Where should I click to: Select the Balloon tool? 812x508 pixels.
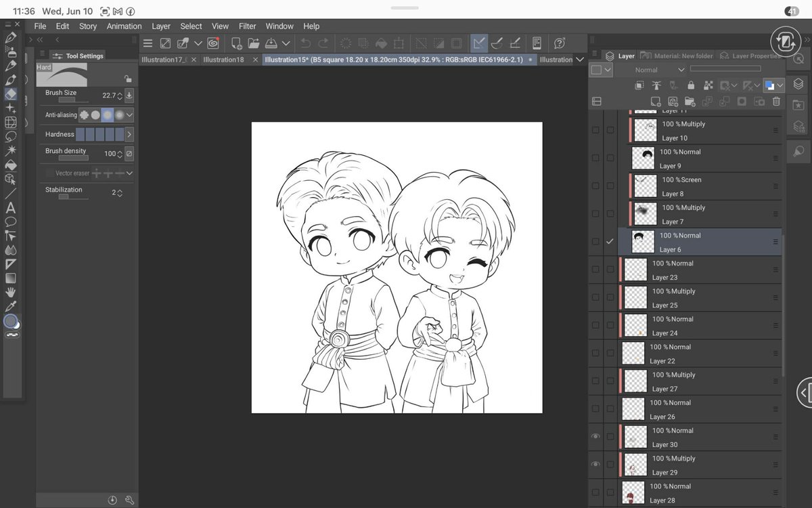point(11,221)
